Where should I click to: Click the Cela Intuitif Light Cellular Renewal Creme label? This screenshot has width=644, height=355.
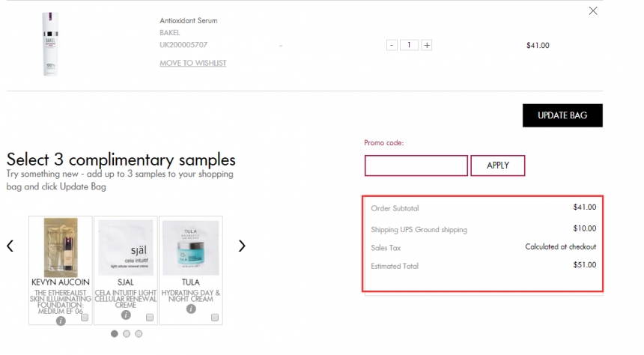pos(126,299)
